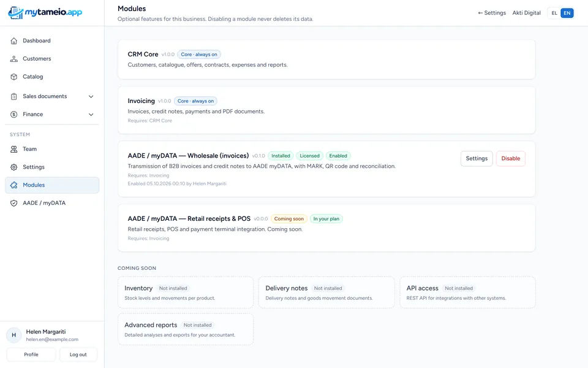The height and width of the screenshot is (368, 588).
Task: Click the CRM Core module title
Action: tap(143, 55)
